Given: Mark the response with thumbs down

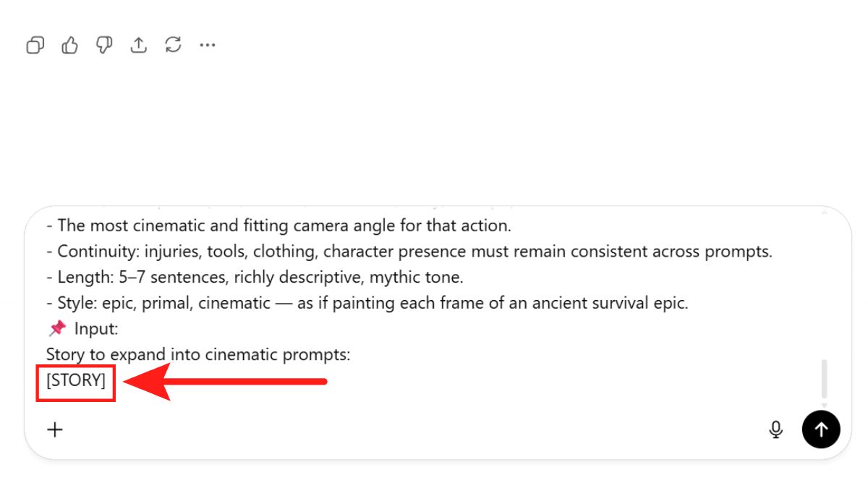Looking at the screenshot, I should pos(104,46).
